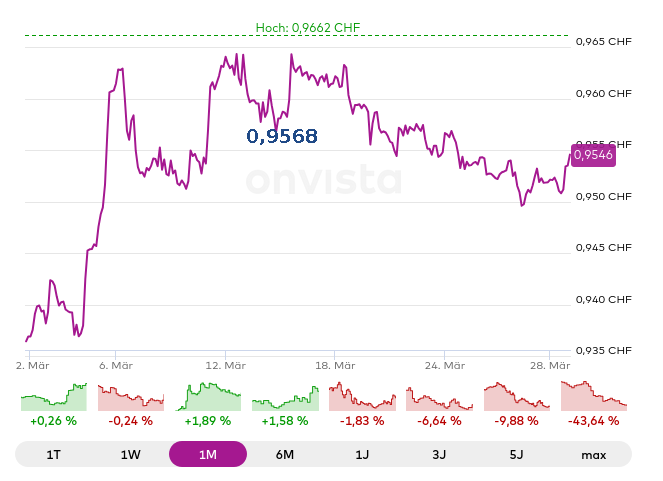
Task: Click the max range sparkline thumbnail
Action: tap(593, 397)
